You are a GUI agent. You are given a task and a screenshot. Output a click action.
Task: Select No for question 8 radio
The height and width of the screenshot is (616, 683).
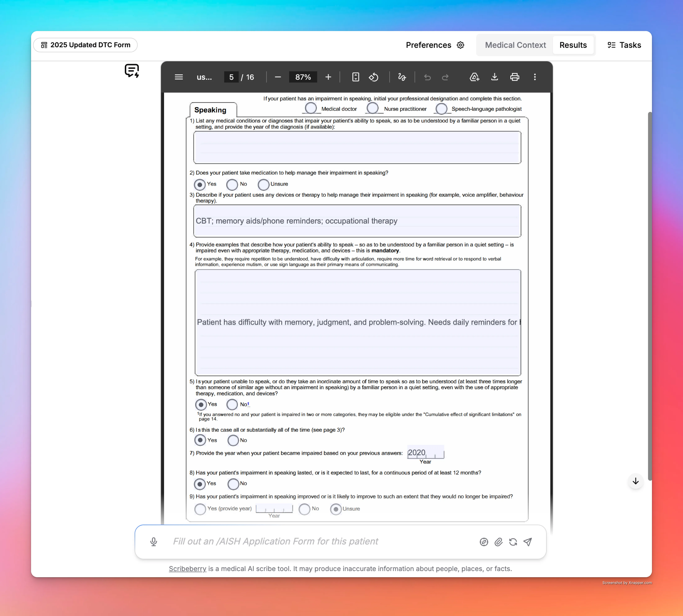click(233, 484)
